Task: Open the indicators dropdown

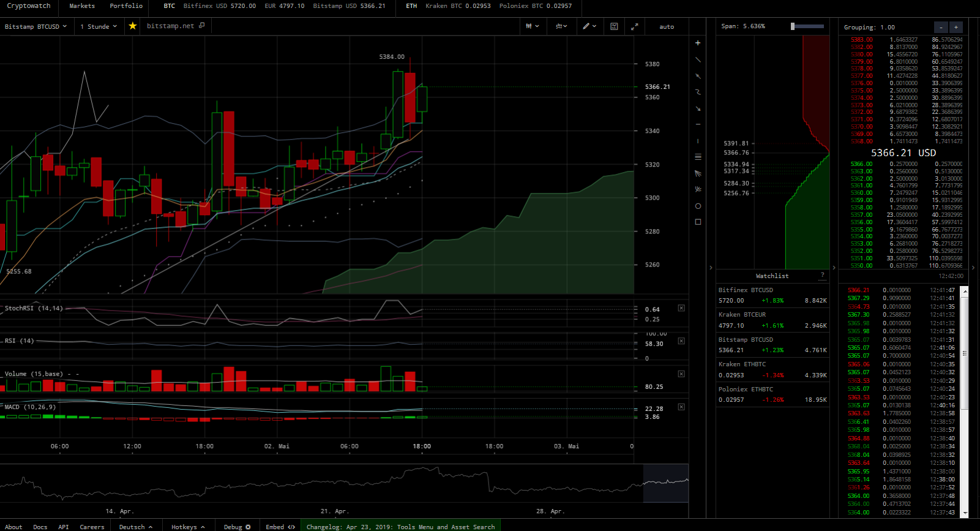Action: pos(561,26)
